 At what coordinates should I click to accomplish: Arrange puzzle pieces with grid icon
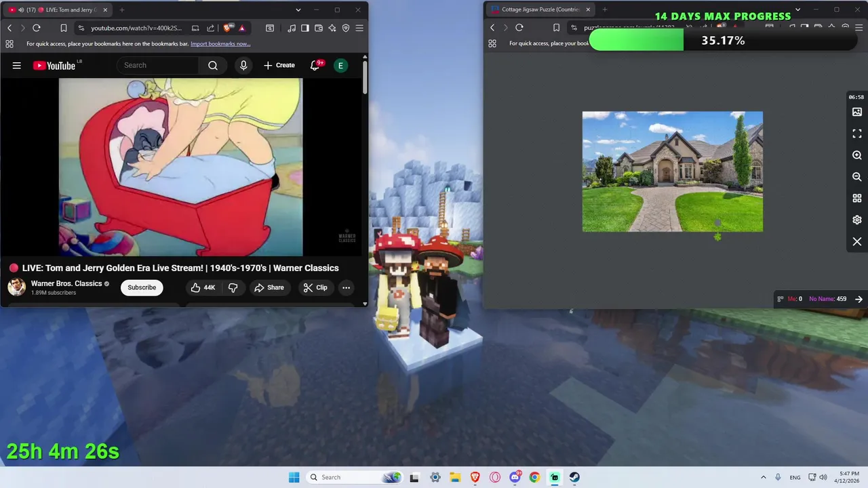point(857,199)
